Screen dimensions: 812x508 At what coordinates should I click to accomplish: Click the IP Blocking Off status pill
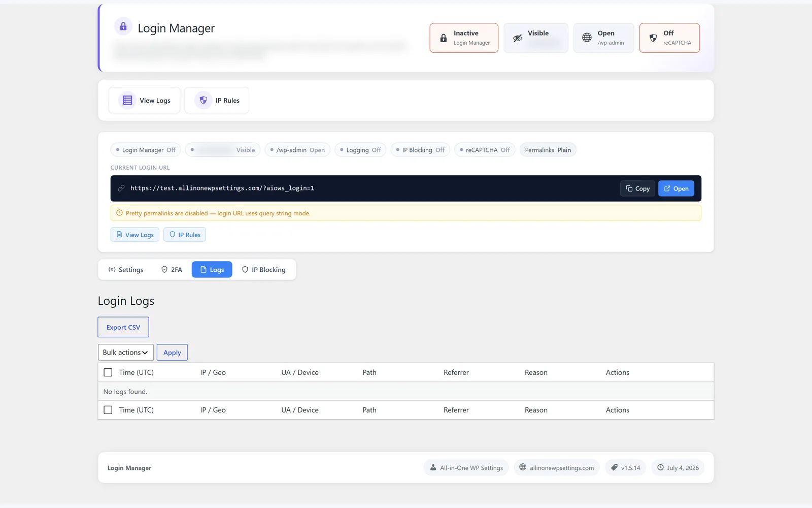pos(420,150)
